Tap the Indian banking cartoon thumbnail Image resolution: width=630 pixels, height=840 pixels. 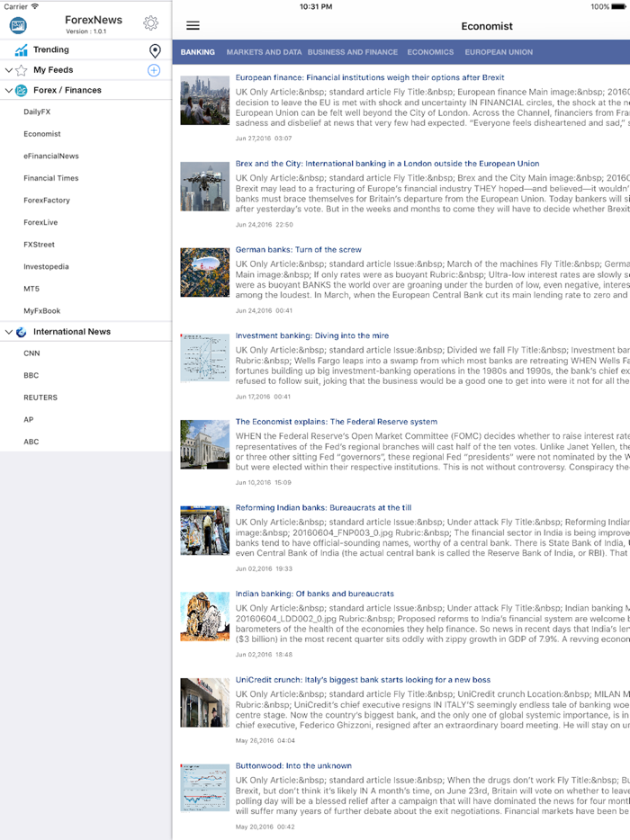(x=205, y=617)
